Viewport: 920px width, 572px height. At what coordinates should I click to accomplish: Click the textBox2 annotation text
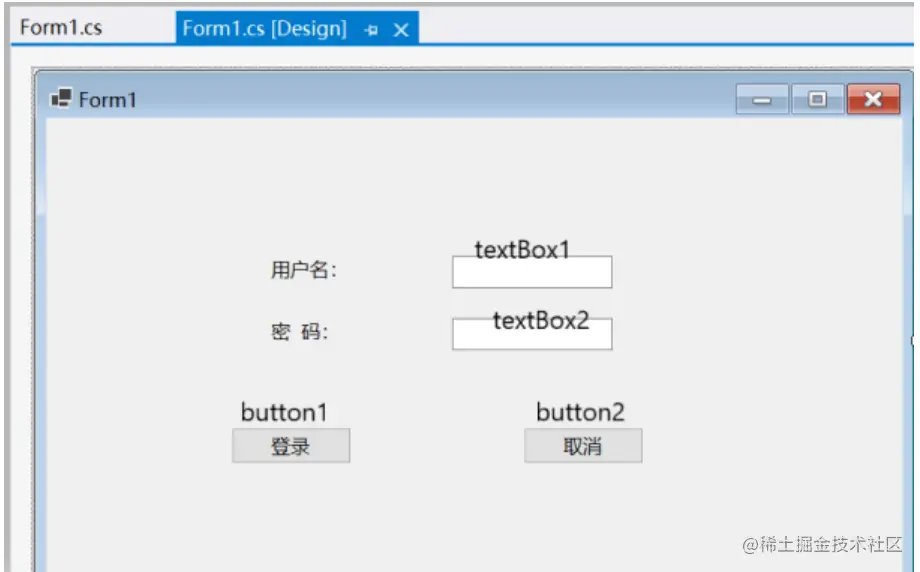(x=541, y=320)
